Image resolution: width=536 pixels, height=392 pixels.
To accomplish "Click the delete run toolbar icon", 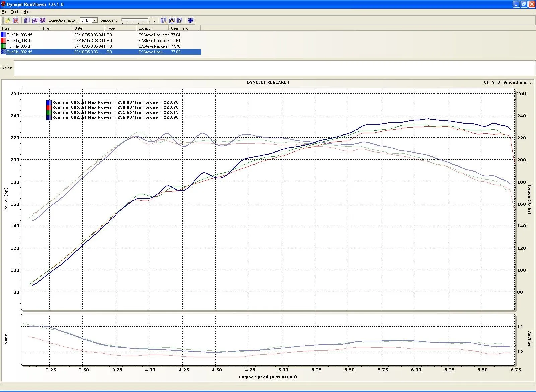I will pyautogui.click(x=16, y=20).
